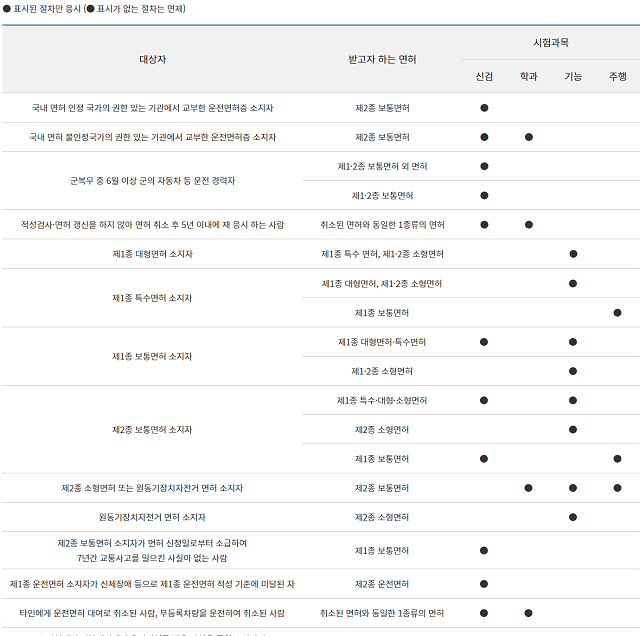Click '국내 면허 불인정국가의 권한 있는 기관에서…' row text
This screenshot has width=640, height=636.
point(152,137)
